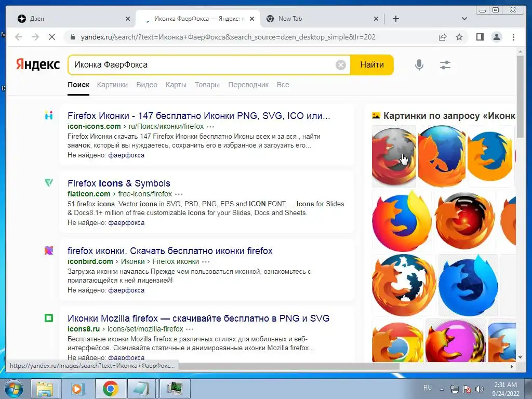This screenshot has width=532, height=399.
Task: Close the Дзен tab
Action: 128,19
